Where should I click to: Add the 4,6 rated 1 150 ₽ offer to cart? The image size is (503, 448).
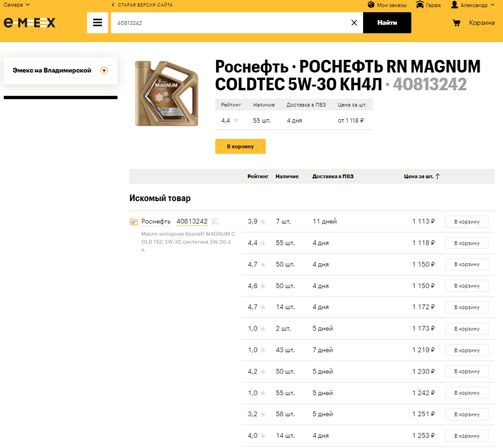coord(467,286)
